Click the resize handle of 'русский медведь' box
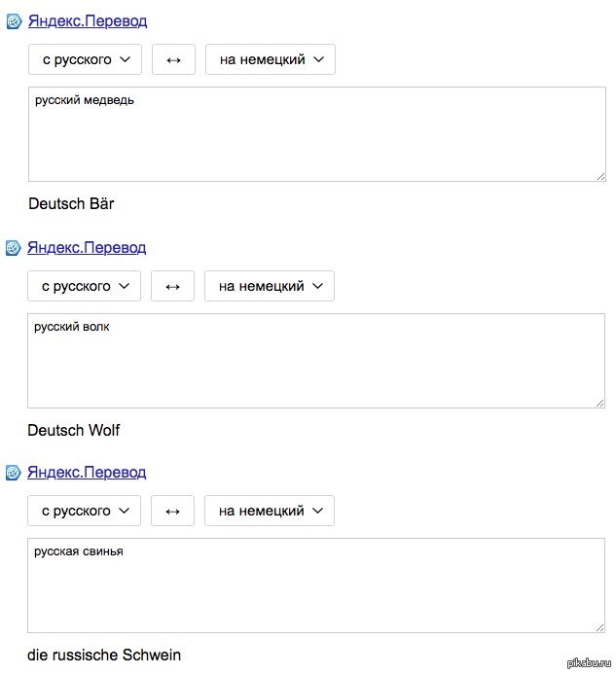The height and width of the screenshot is (674, 616). click(x=599, y=175)
